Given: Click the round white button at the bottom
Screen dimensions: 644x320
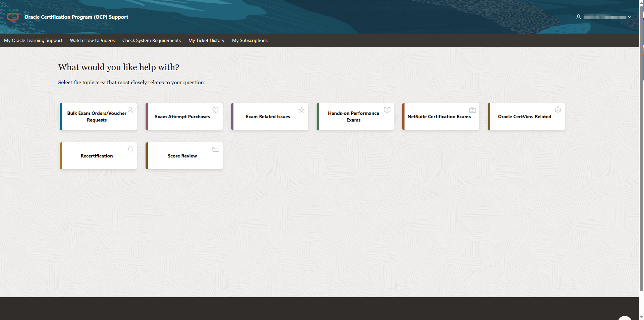Looking at the screenshot, I should pyautogui.click(x=625, y=318).
